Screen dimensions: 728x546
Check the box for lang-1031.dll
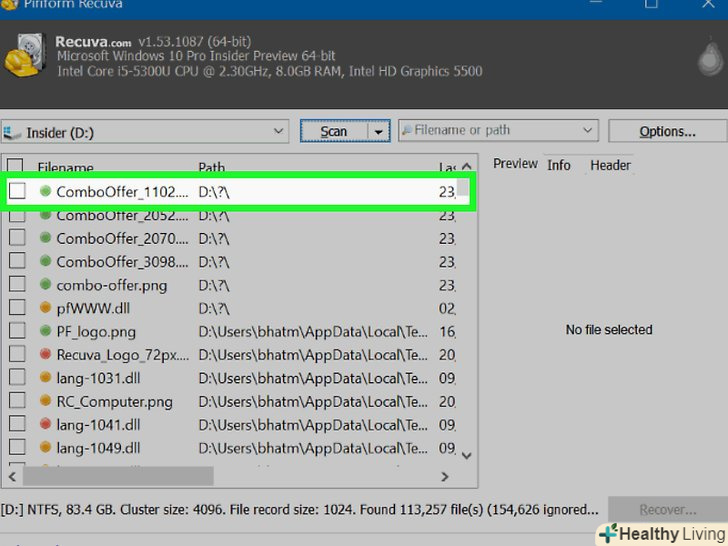tap(17, 377)
